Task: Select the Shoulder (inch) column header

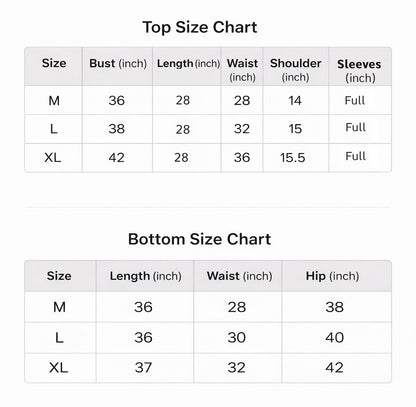Action: click(296, 70)
